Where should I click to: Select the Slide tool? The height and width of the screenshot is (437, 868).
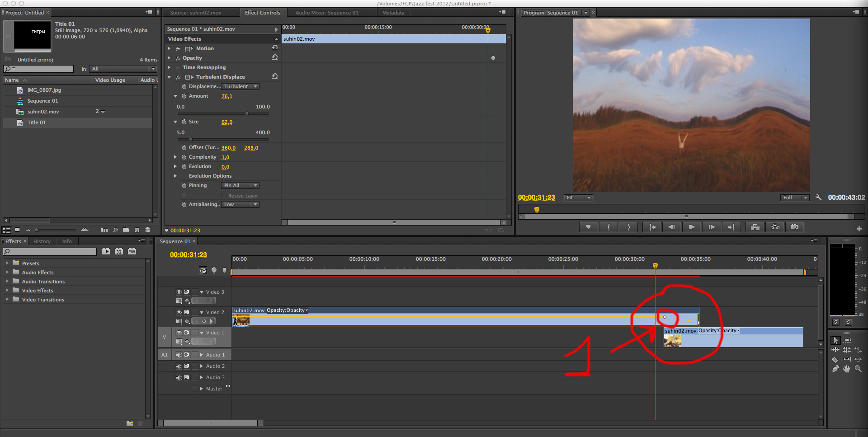coord(858,359)
